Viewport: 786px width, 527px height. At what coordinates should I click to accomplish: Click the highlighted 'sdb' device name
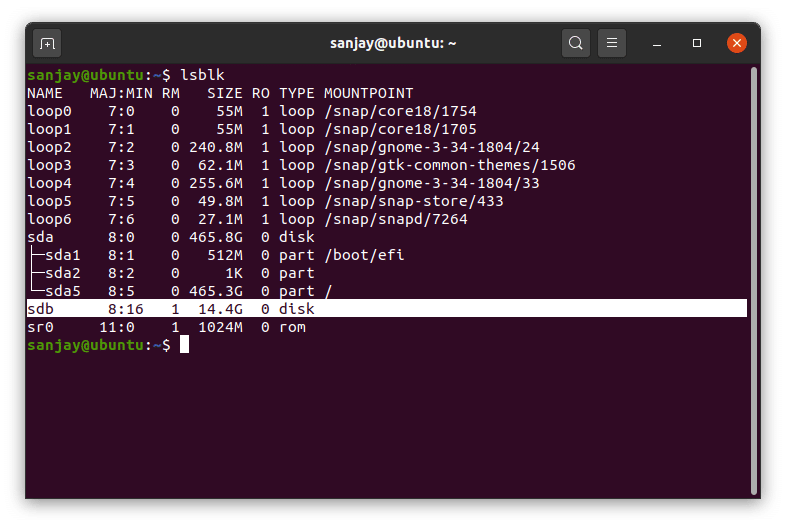(40, 309)
